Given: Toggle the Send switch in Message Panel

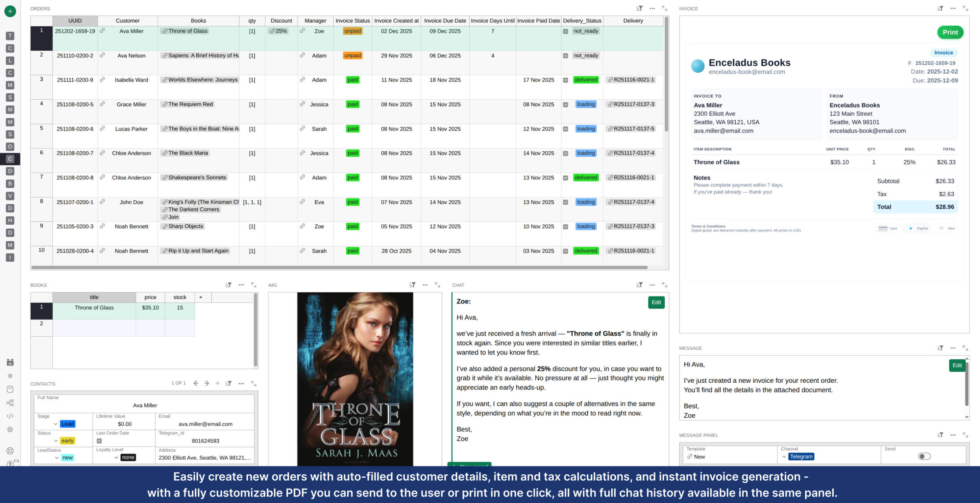Looking at the screenshot, I should point(924,456).
